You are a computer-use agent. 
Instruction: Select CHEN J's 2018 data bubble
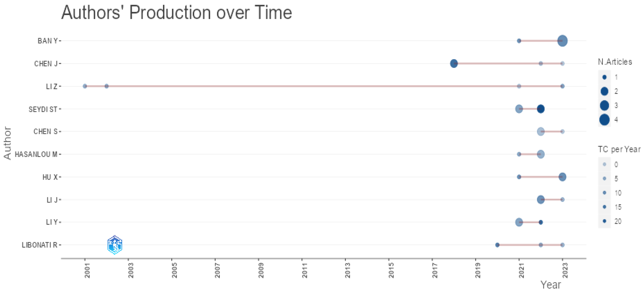(x=454, y=64)
